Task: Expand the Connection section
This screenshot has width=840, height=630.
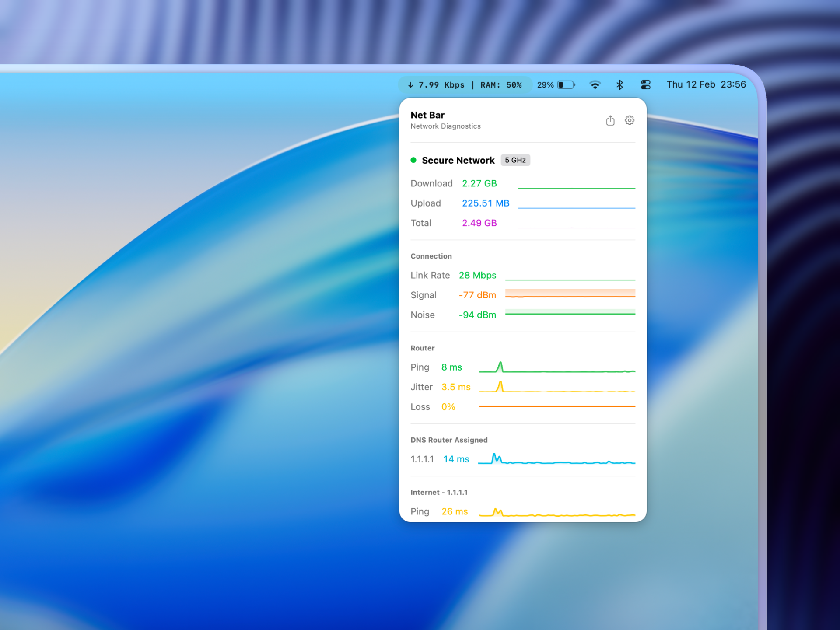Action: click(431, 256)
